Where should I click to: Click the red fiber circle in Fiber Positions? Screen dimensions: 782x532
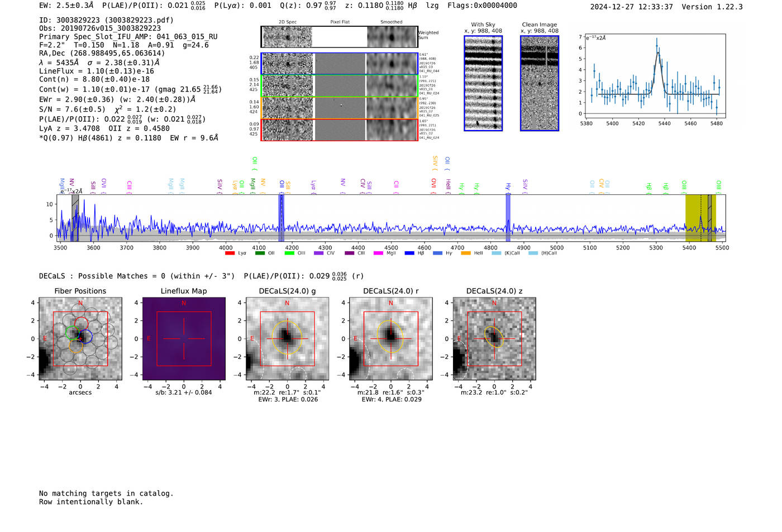pos(82,324)
